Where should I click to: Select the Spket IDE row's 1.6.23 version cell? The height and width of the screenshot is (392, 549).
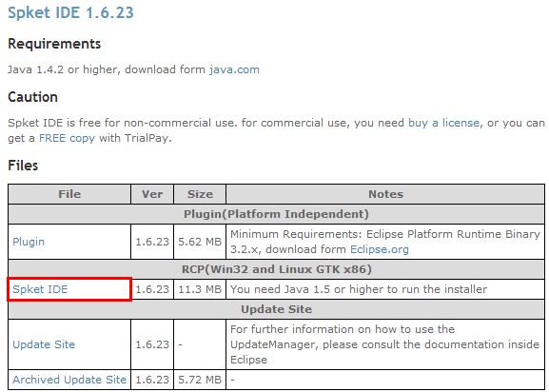click(x=152, y=289)
